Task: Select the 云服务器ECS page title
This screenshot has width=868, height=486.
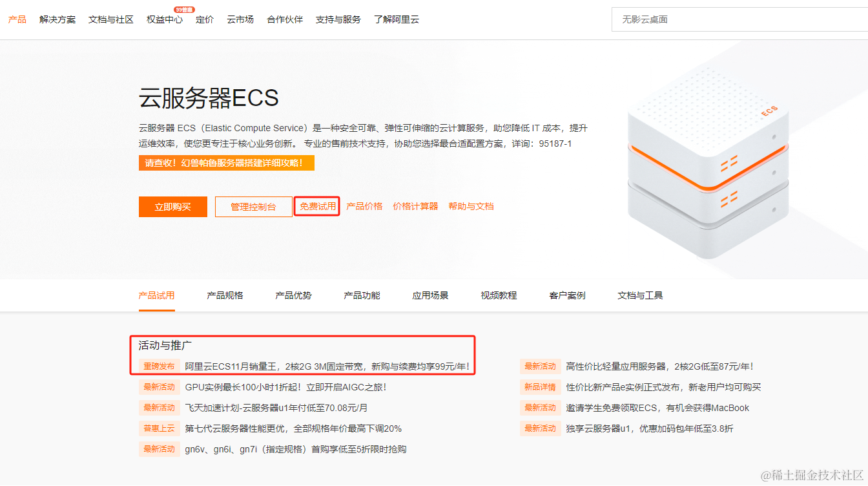Action: click(x=209, y=98)
